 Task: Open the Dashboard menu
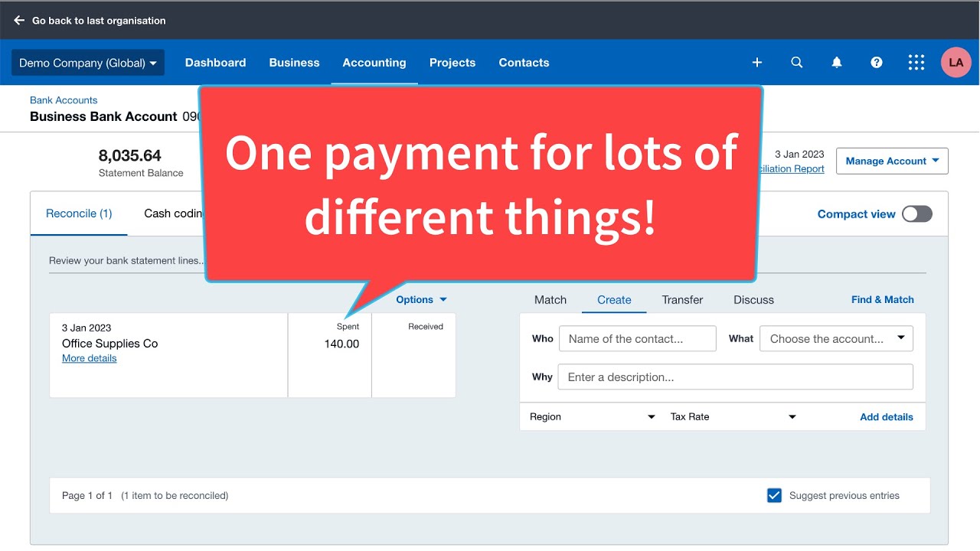[215, 63]
